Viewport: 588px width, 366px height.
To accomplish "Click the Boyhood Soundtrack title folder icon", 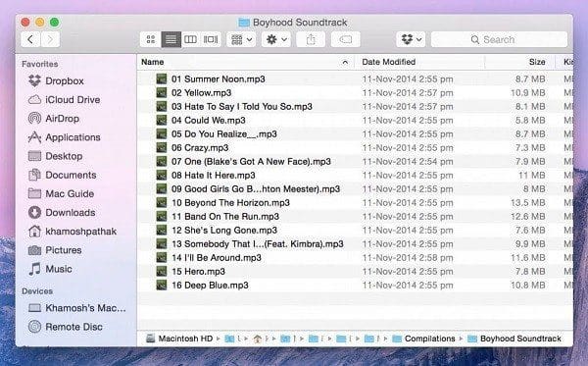I will tap(244, 23).
